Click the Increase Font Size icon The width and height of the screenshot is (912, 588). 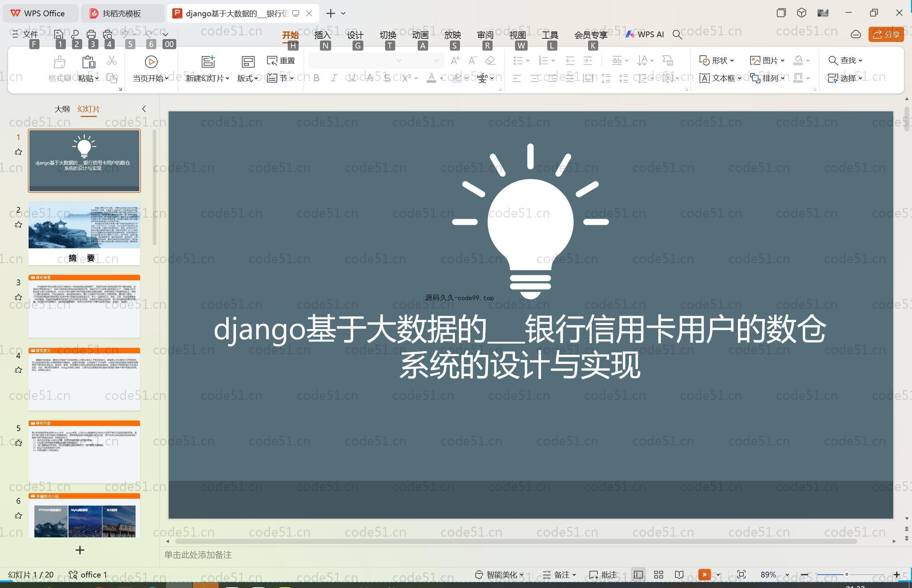455,60
